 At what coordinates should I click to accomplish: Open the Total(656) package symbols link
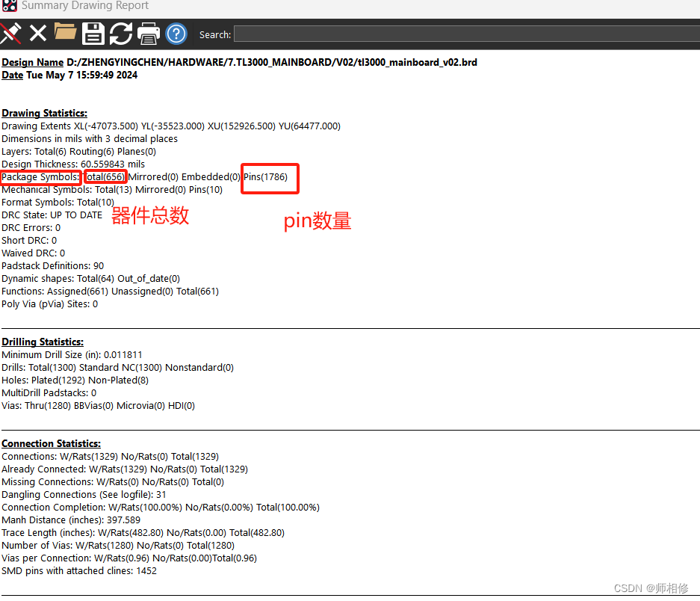(105, 176)
